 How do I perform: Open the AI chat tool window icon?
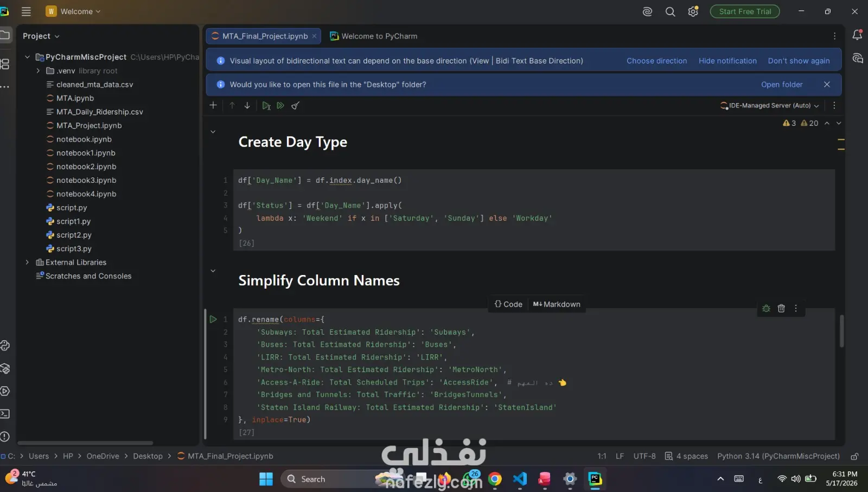pyautogui.click(x=857, y=58)
